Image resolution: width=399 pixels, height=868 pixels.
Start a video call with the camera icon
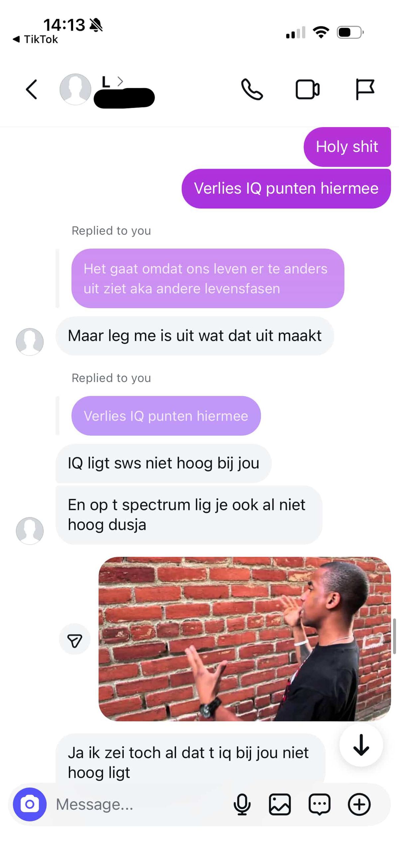tap(308, 89)
